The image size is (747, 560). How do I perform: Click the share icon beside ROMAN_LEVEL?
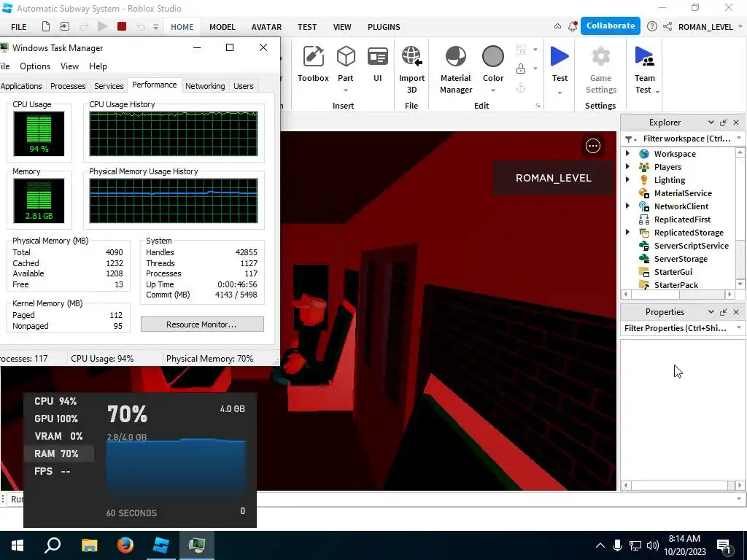tap(667, 27)
